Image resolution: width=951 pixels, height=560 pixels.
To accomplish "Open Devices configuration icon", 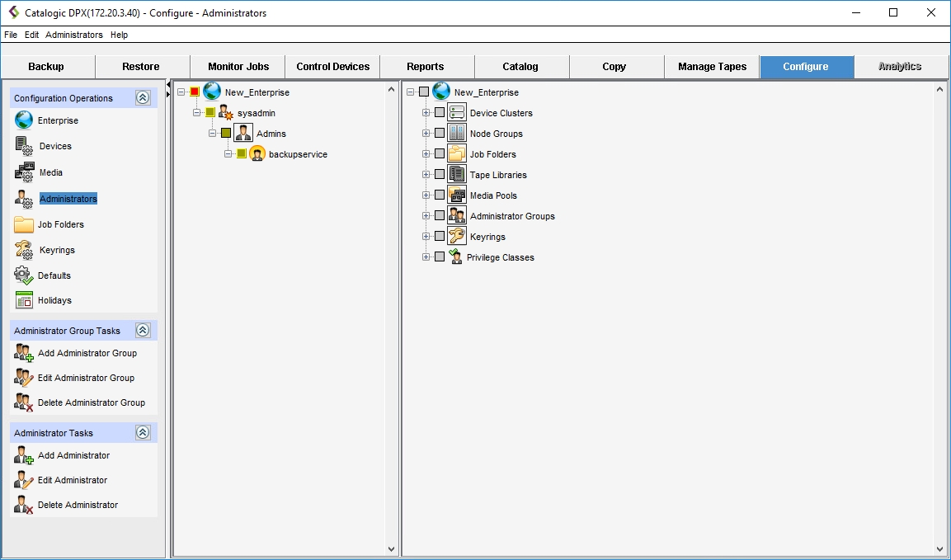I will pyautogui.click(x=24, y=146).
